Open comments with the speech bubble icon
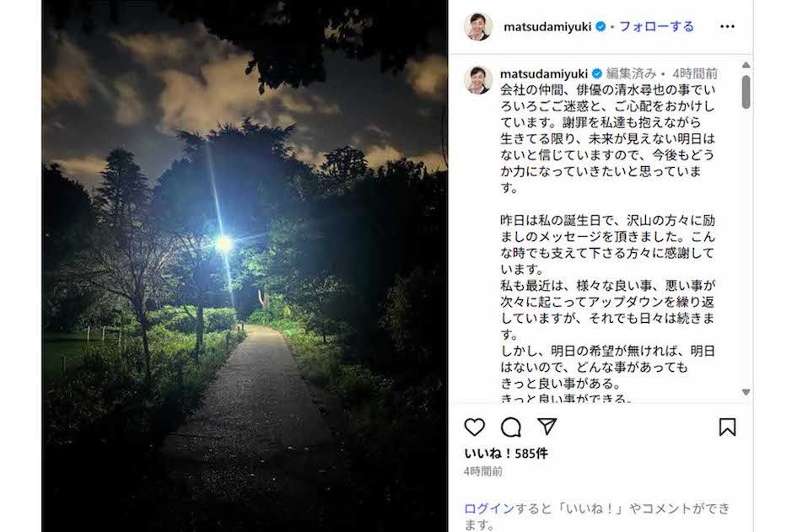The width and height of the screenshot is (797, 532). [x=511, y=427]
